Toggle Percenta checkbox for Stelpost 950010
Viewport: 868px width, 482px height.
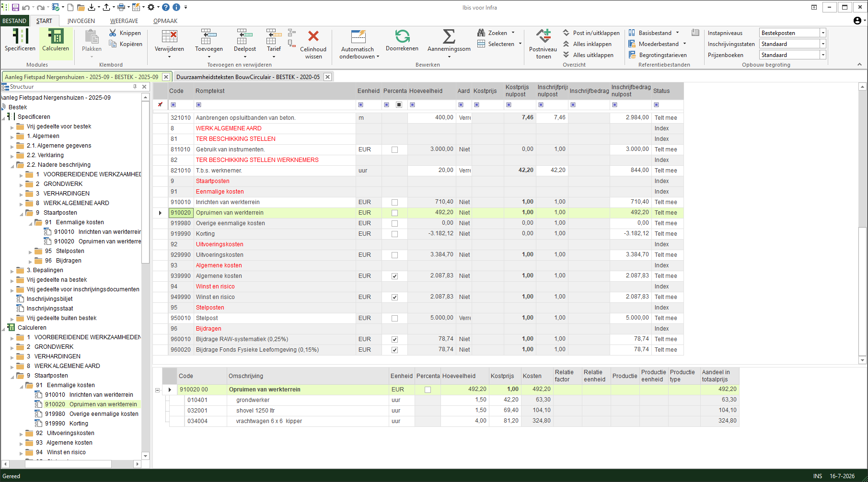394,318
